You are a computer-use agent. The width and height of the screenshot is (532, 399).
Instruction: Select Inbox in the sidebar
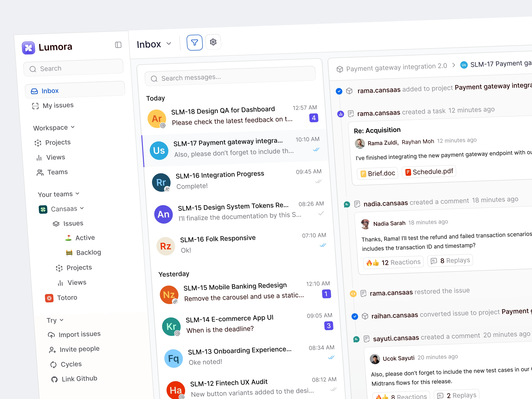click(75, 90)
